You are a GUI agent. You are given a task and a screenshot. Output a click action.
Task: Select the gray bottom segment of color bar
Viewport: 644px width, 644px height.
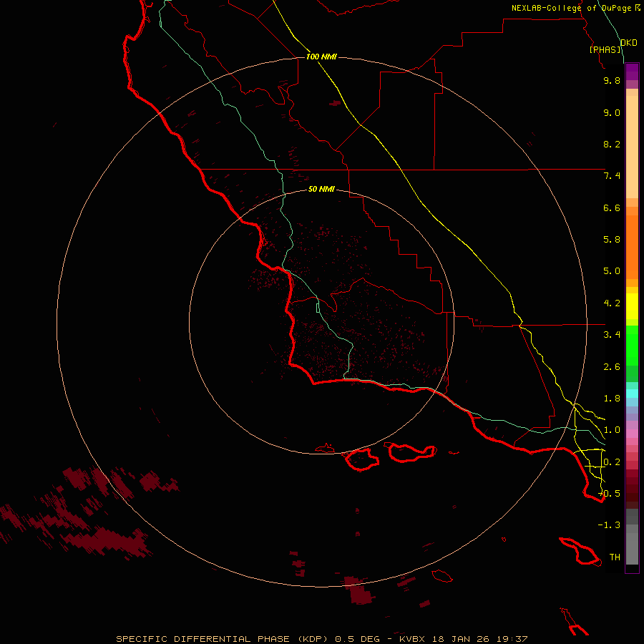632,548
